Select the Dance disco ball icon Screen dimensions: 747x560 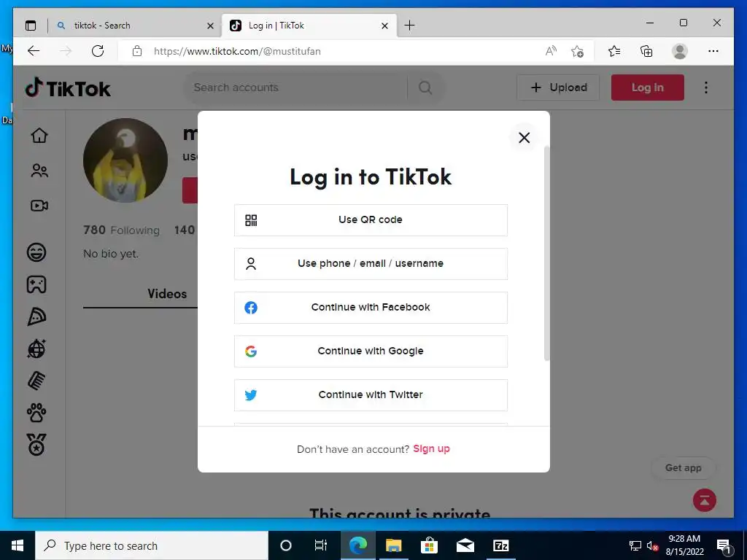pyautogui.click(x=36, y=349)
